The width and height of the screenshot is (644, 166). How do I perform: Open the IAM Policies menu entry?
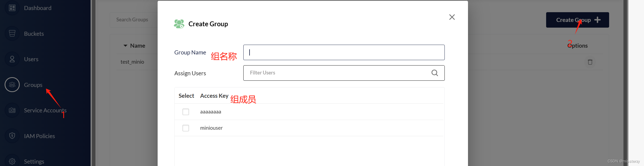(39, 136)
